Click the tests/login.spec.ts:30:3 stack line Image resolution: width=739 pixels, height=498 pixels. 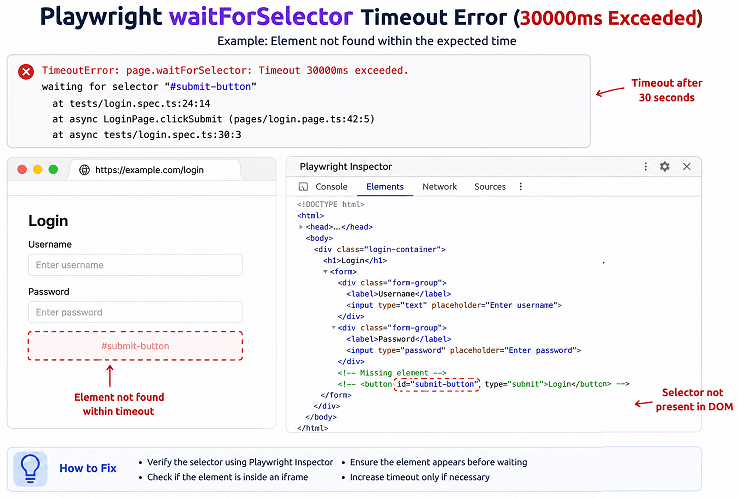(x=147, y=135)
